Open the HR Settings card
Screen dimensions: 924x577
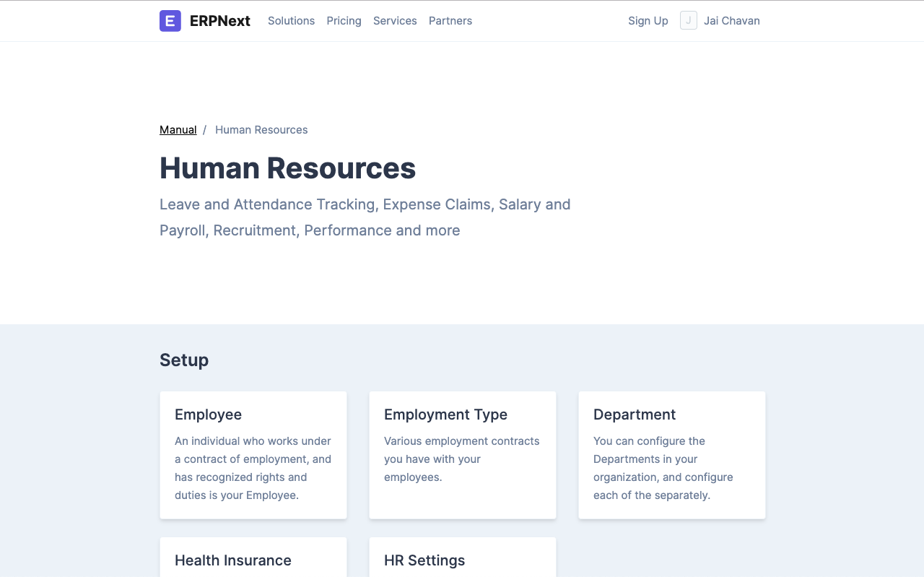462,560
